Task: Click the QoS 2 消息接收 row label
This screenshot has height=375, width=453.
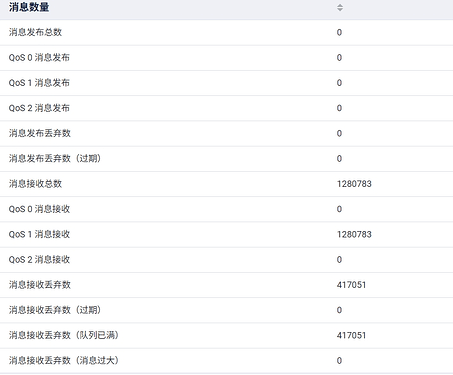Action: click(x=39, y=259)
